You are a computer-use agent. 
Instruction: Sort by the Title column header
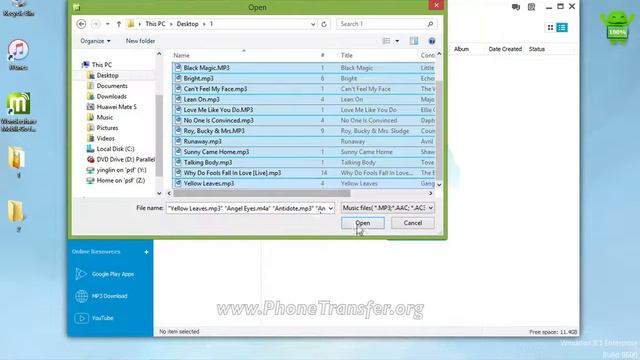(347, 55)
